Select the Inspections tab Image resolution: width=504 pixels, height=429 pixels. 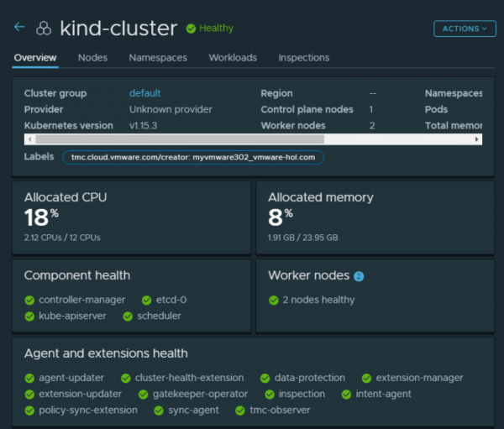tap(303, 58)
